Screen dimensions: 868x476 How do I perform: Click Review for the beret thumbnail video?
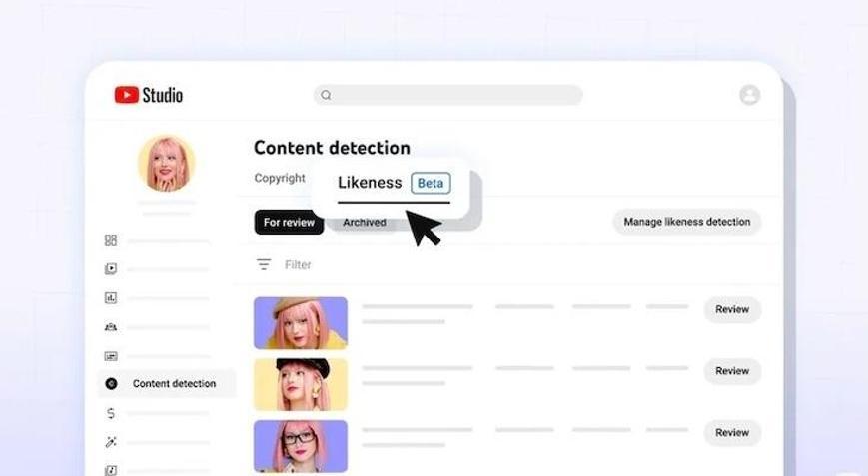pyautogui.click(x=732, y=309)
